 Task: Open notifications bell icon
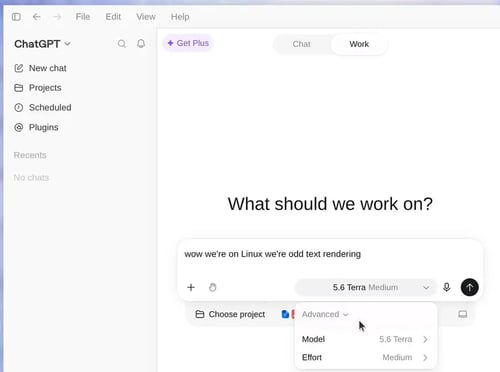pyautogui.click(x=141, y=44)
